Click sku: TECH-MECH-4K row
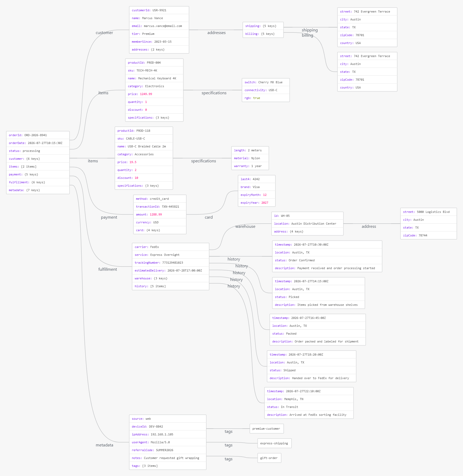The height and width of the screenshot is (476, 463). tap(154, 70)
